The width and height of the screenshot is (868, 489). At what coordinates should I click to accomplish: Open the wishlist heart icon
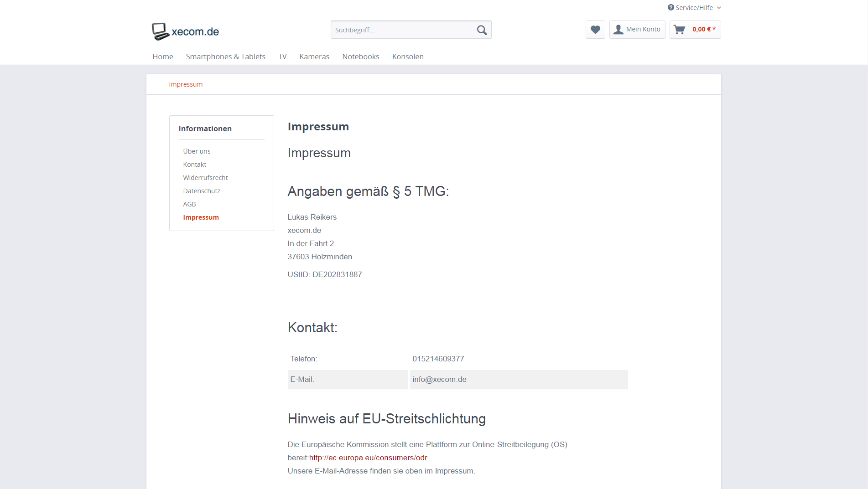[595, 30]
